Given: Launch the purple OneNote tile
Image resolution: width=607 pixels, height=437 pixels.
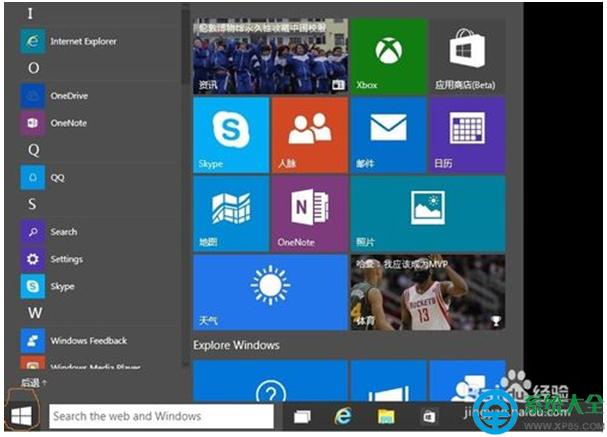Looking at the screenshot, I should tap(310, 214).
